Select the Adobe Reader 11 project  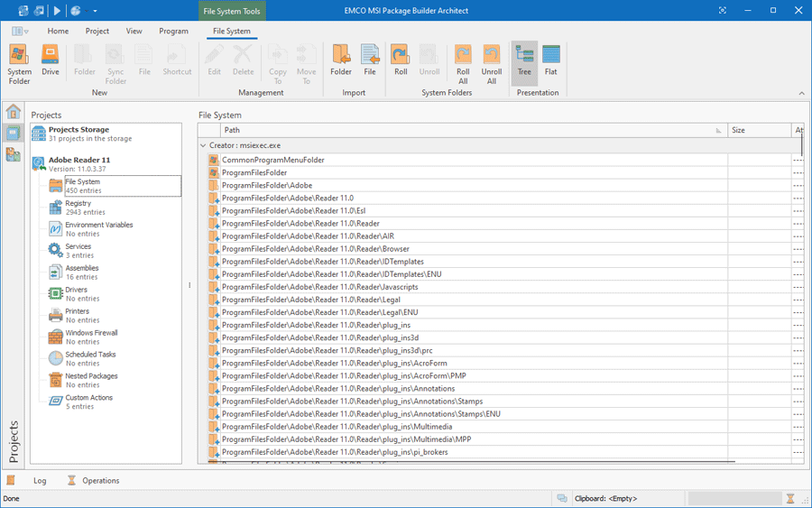(106, 164)
